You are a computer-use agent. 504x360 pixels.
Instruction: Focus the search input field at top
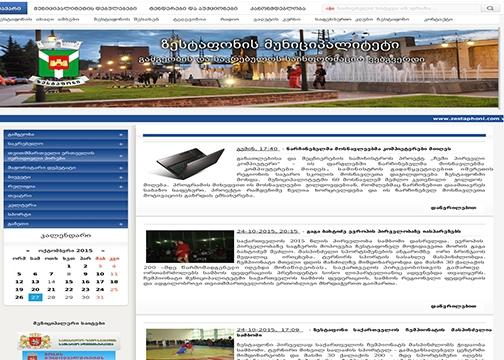tap(402, 8)
